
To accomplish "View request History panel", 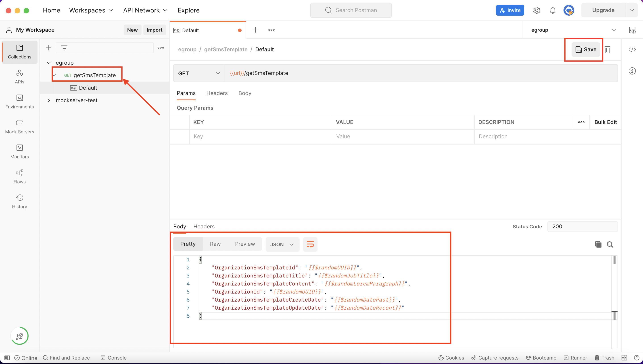I will click(x=19, y=201).
